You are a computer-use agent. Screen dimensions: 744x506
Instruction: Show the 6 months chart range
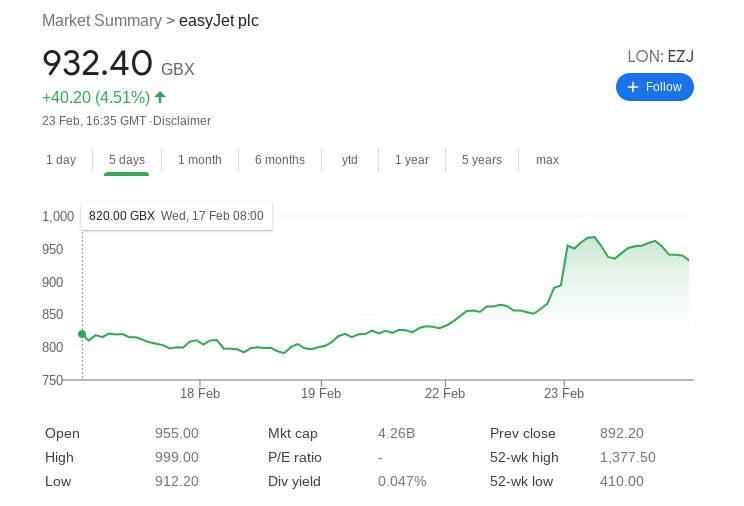click(x=280, y=160)
